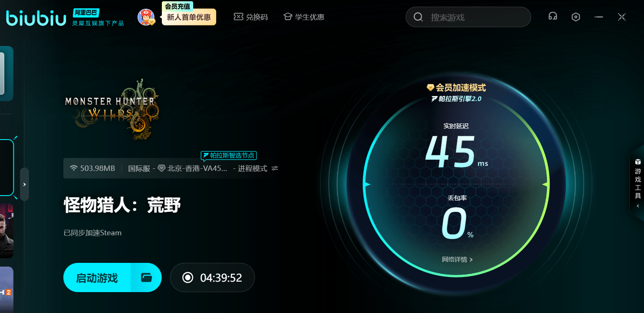Click the 新人首单优惠 promotion banner
Viewport: 644px width, 313px height.
point(189,17)
